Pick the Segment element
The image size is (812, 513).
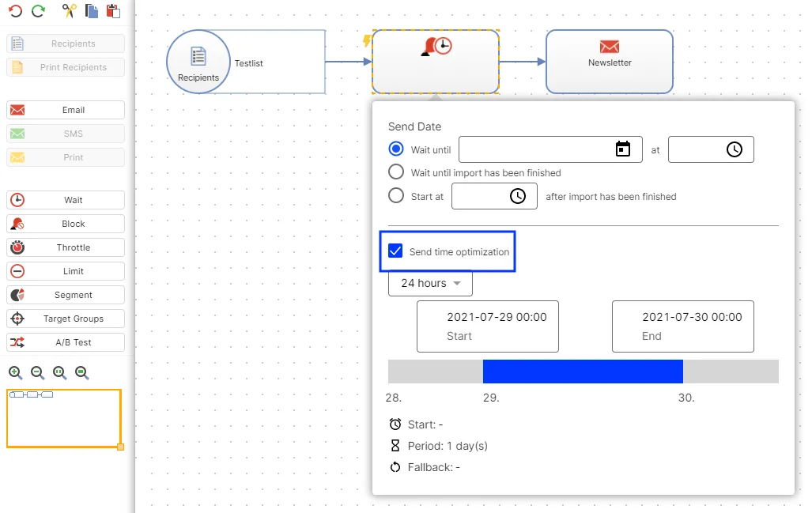pyautogui.click(x=66, y=295)
